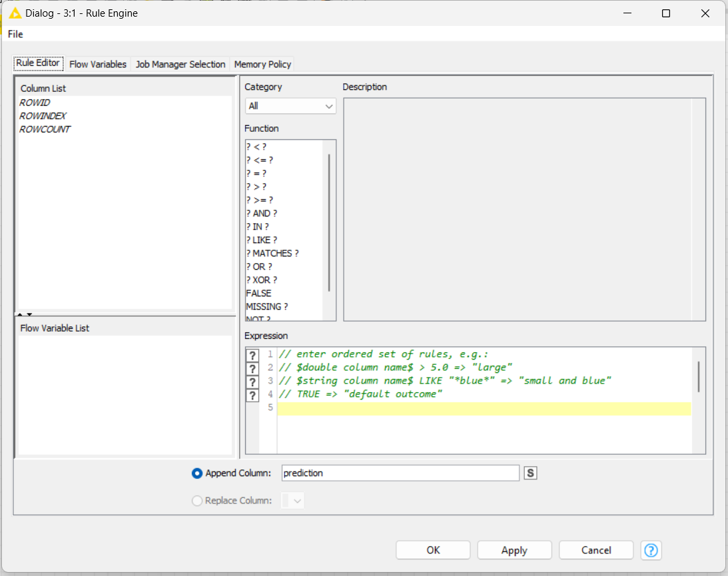This screenshot has height=576, width=728.
Task: Maximize the Rule Engine dialog window
Action: tap(666, 13)
